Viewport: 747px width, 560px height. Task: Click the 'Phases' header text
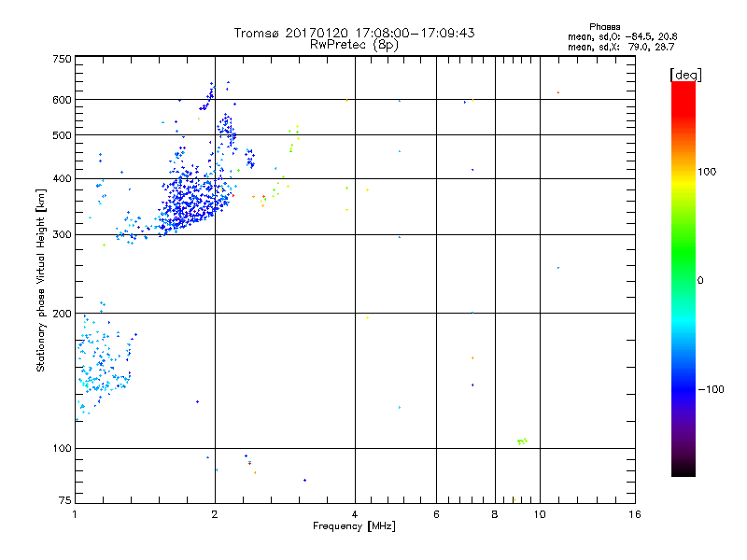(x=604, y=27)
